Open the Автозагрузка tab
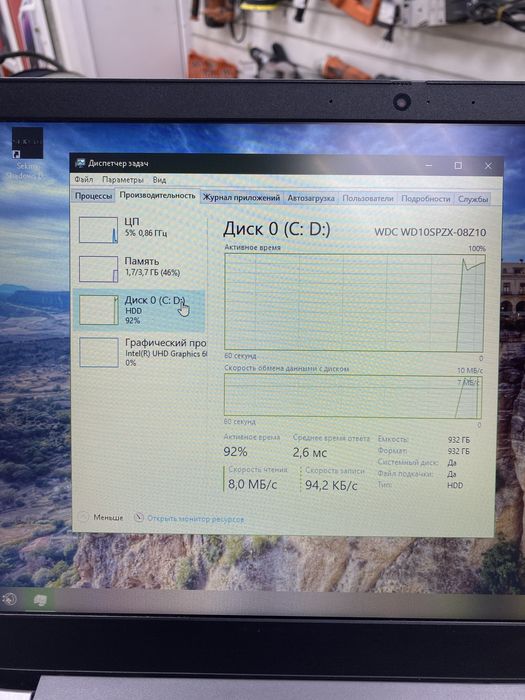525x700 pixels. [311, 198]
